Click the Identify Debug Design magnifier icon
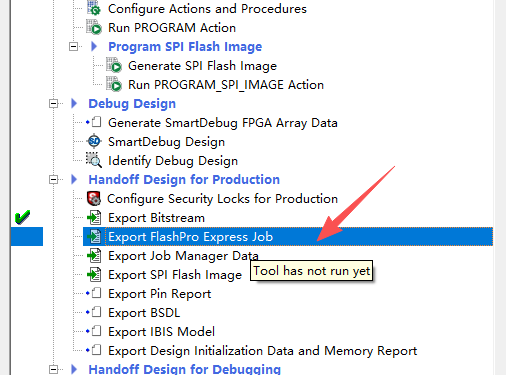 coord(94,160)
